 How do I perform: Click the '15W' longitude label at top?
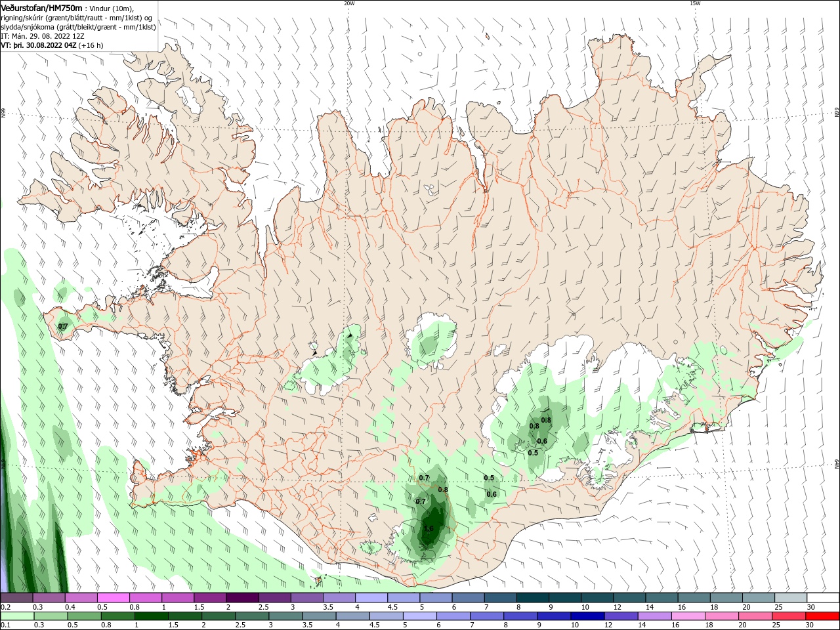pyautogui.click(x=694, y=3)
